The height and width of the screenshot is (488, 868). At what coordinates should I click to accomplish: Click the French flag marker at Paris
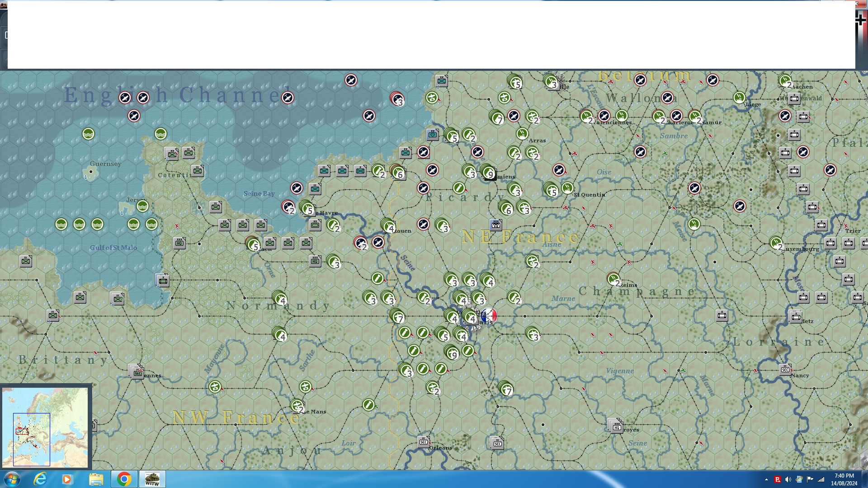pyautogui.click(x=489, y=315)
